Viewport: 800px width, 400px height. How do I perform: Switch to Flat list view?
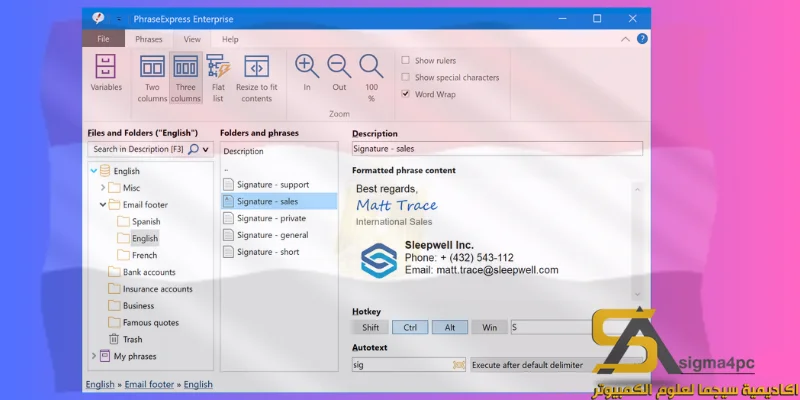pyautogui.click(x=218, y=66)
